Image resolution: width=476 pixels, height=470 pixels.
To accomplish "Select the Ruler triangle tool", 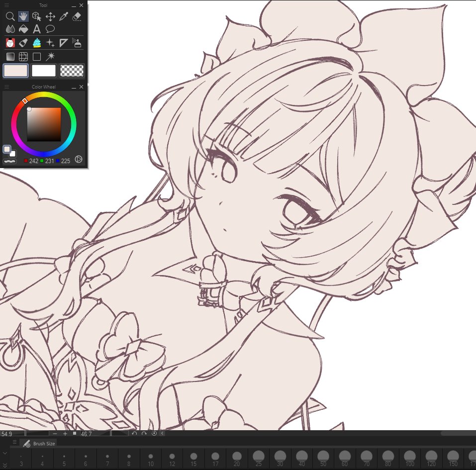I will [64, 43].
